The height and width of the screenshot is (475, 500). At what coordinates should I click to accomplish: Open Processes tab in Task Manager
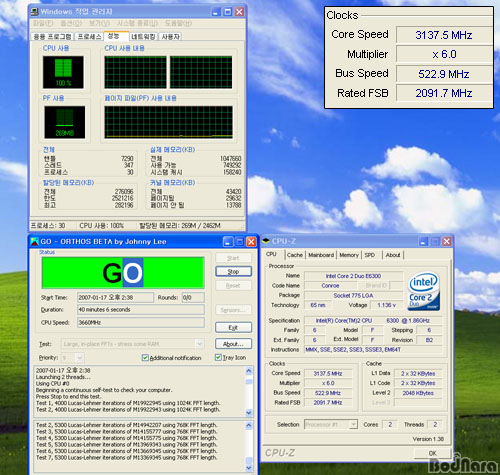pyautogui.click(x=89, y=37)
